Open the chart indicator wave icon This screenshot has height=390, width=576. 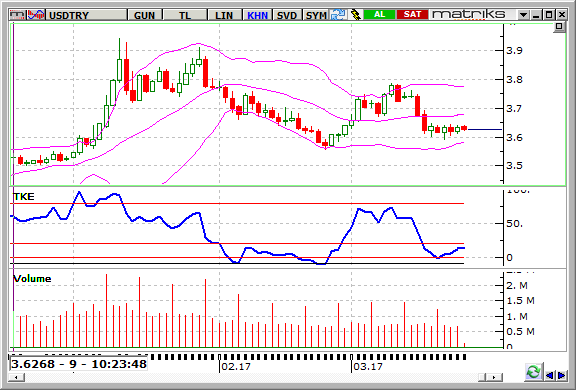click(36, 15)
